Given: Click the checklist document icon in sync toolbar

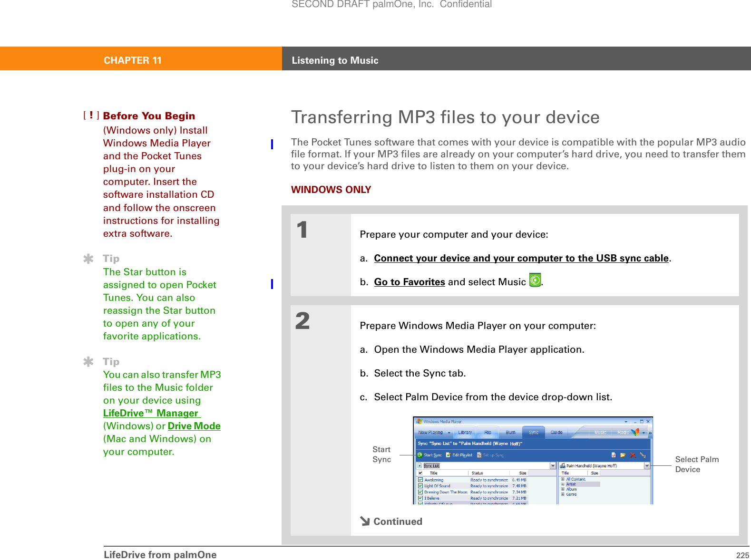Looking at the screenshot, I should click(614, 455).
